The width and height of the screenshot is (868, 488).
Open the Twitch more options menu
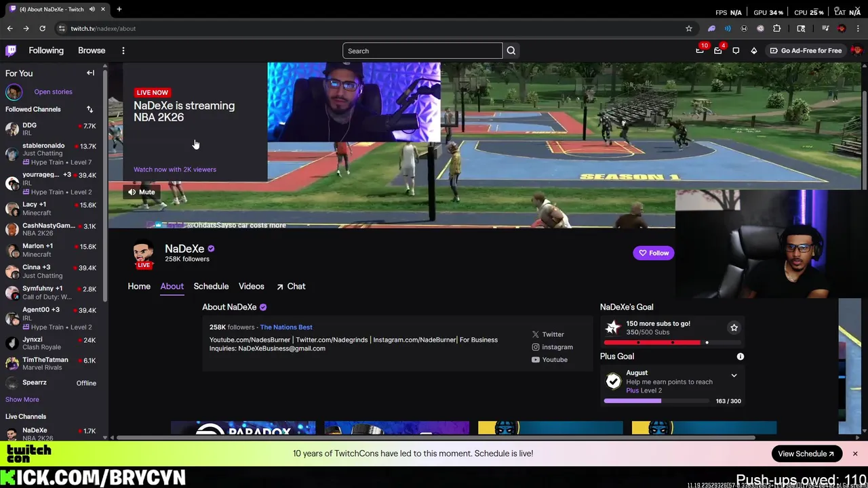point(123,51)
